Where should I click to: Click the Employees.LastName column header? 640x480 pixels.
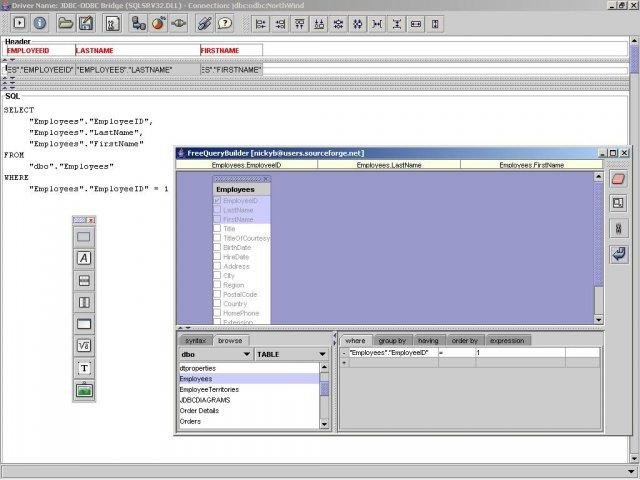(x=389, y=165)
